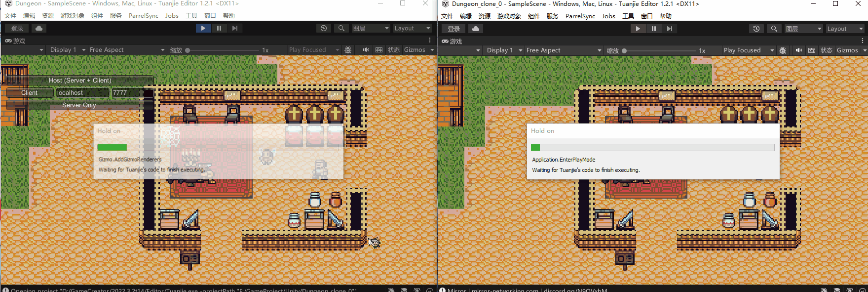Click Play button in Dungeon_clone_0 window
868x292 pixels.
pos(638,29)
